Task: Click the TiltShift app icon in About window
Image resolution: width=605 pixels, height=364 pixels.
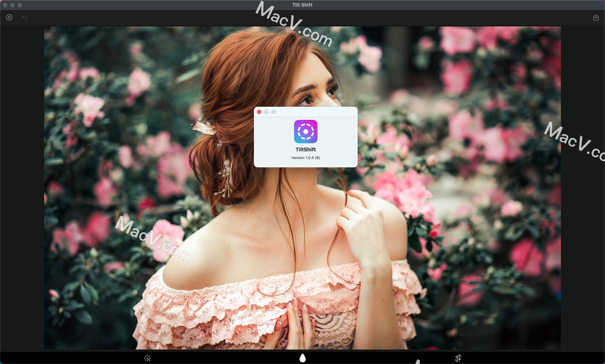Action: tap(306, 131)
